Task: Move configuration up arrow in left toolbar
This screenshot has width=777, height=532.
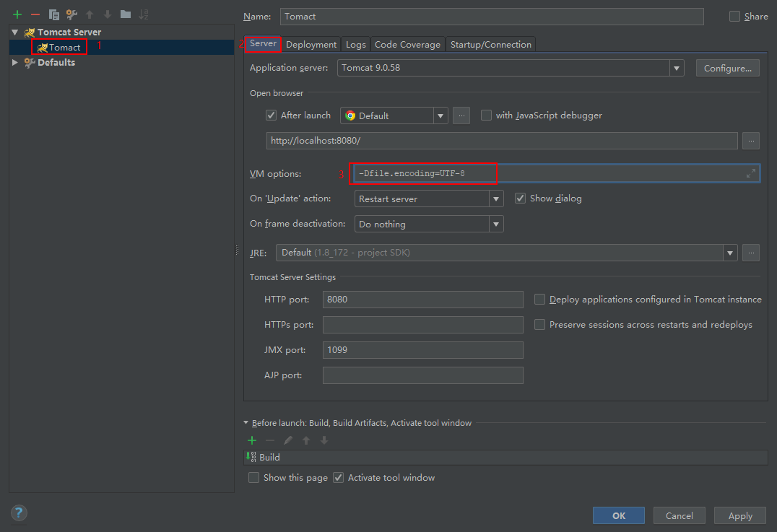Action: pyautogui.click(x=90, y=14)
